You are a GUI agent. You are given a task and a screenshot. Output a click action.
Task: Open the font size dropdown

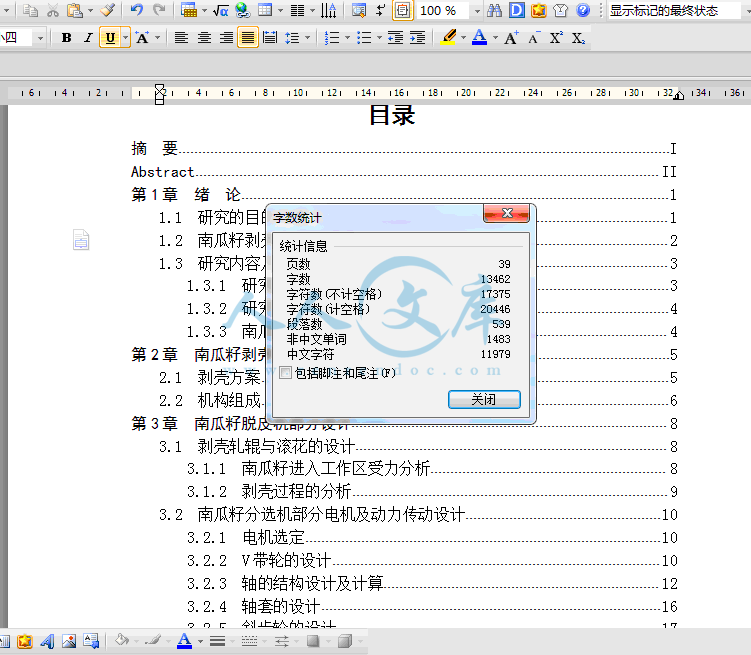(x=40, y=37)
